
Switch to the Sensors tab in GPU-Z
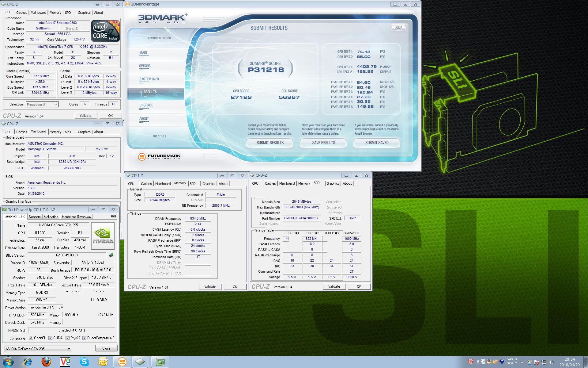click(35, 217)
